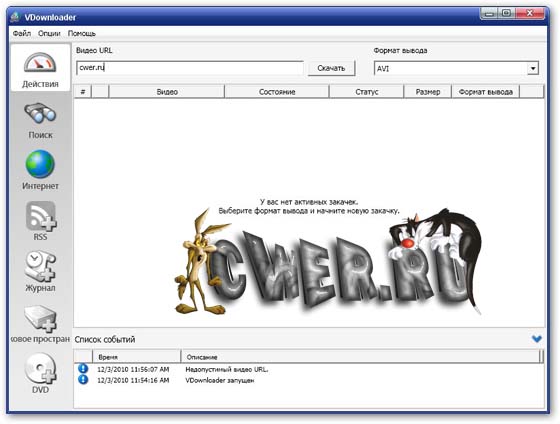Open the DVD burning panel

coord(40,373)
